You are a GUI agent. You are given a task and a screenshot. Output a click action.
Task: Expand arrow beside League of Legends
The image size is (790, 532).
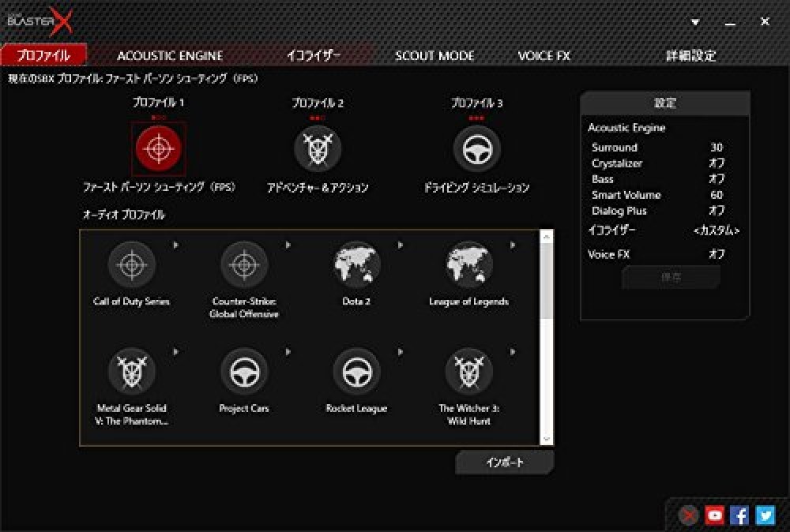(513, 245)
